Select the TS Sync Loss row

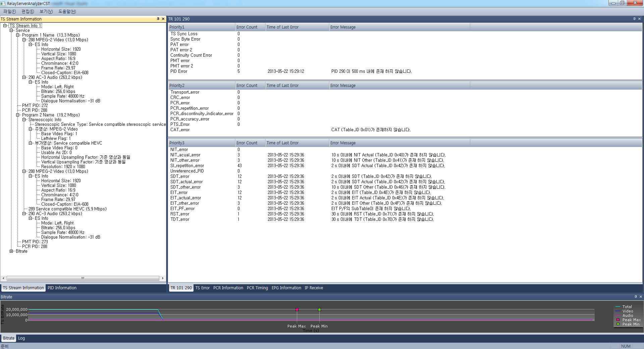click(405, 34)
